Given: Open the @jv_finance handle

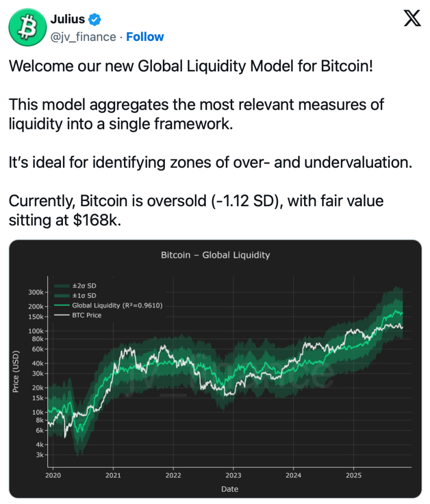Looking at the screenshot, I should tap(83, 37).
